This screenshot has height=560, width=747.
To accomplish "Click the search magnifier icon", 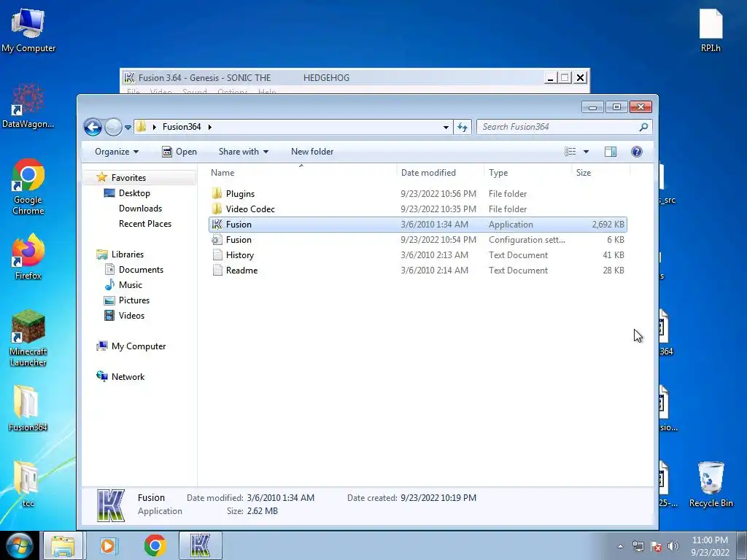I will [x=643, y=127].
